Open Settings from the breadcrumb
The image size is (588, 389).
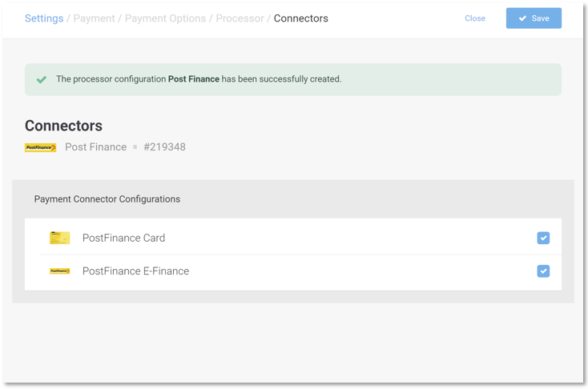tap(44, 18)
